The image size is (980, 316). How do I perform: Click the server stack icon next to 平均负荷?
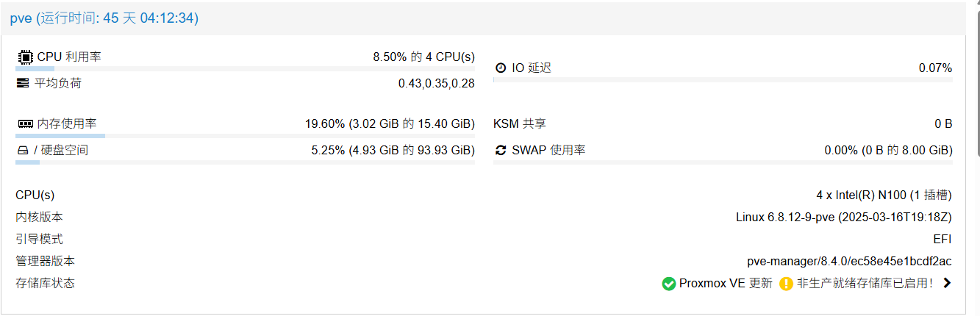[x=23, y=83]
